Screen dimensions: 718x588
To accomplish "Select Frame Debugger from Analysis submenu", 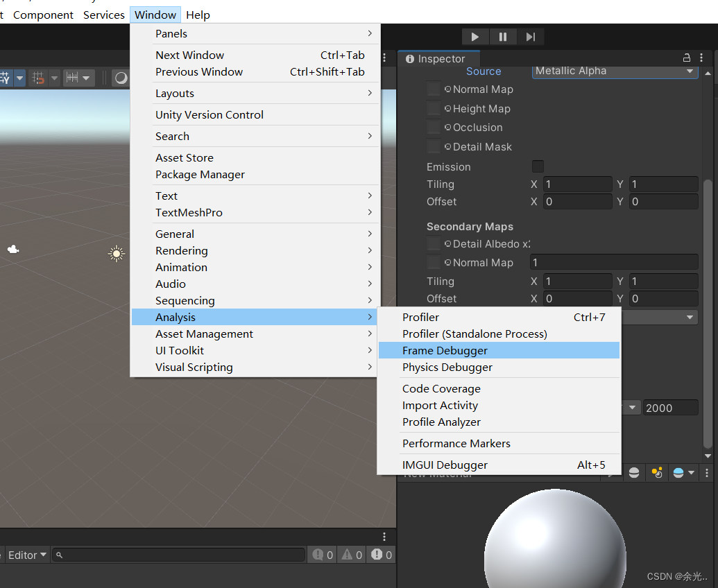I will pos(499,351).
